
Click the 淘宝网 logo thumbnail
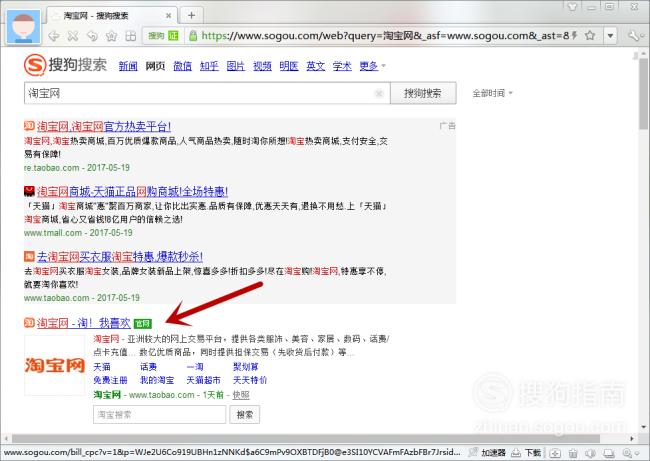[55, 365]
